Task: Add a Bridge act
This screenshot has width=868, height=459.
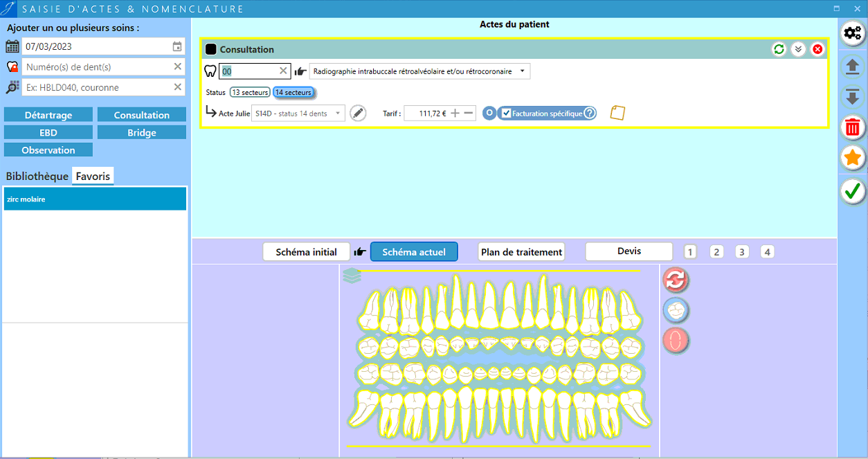Action: click(142, 132)
